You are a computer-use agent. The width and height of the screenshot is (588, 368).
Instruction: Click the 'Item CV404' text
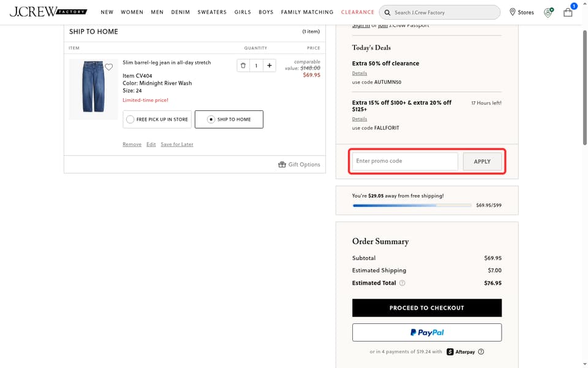tap(137, 76)
